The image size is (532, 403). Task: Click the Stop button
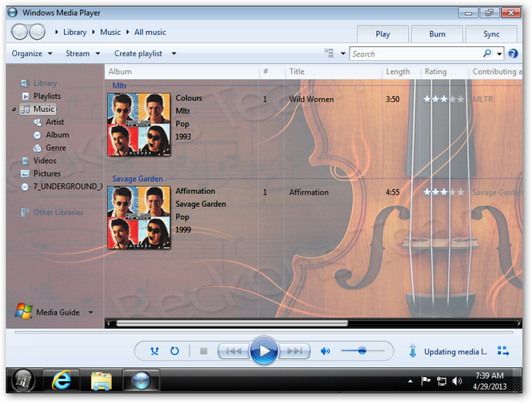point(204,351)
